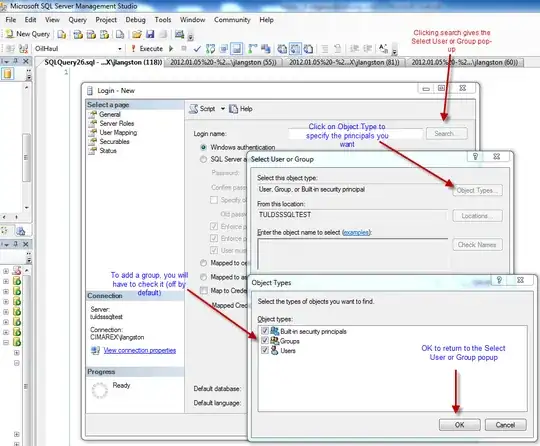Click the Object Types... button
Image resolution: width=540 pixels, height=446 pixels.
pos(477,190)
